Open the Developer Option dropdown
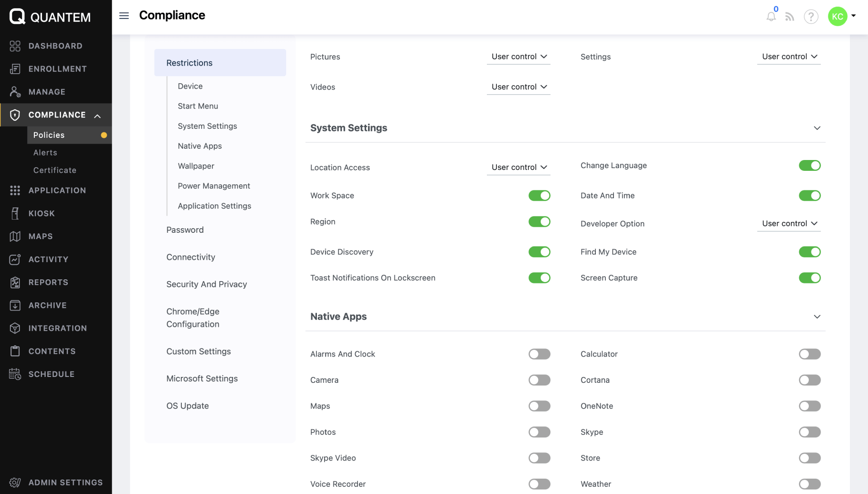This screenshot has width=868, height=494. tap(789, 224)
